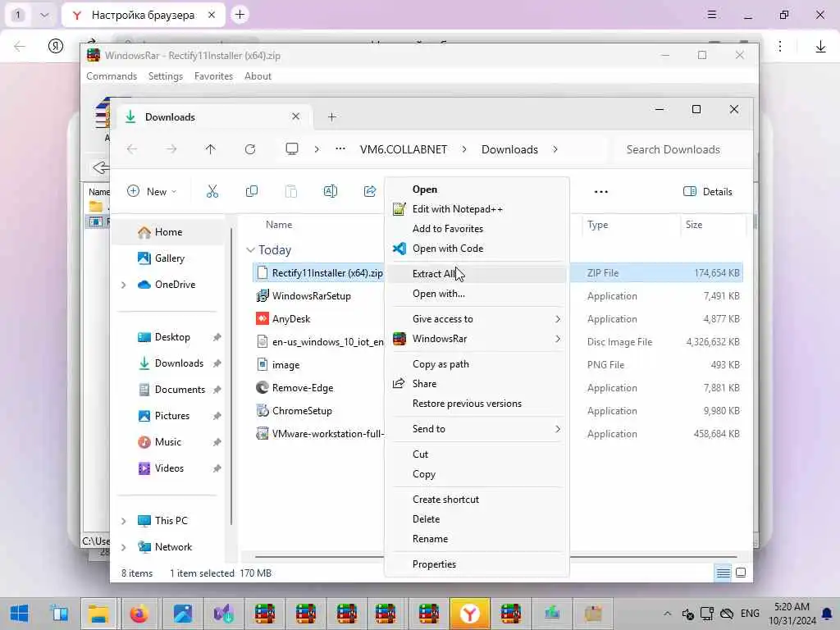840x630 pixels.
Task: Close the Downloads tab
Action: [295, 116]
